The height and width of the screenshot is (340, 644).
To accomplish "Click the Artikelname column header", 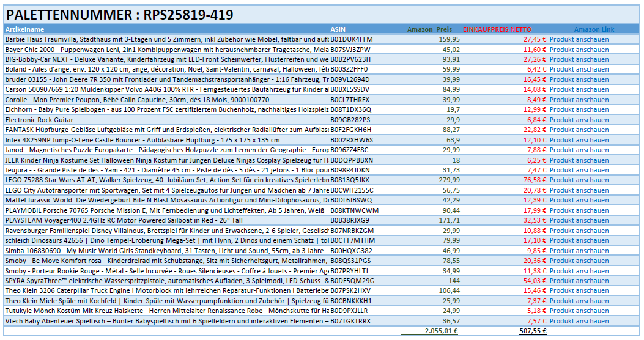I will click(25, 29).
